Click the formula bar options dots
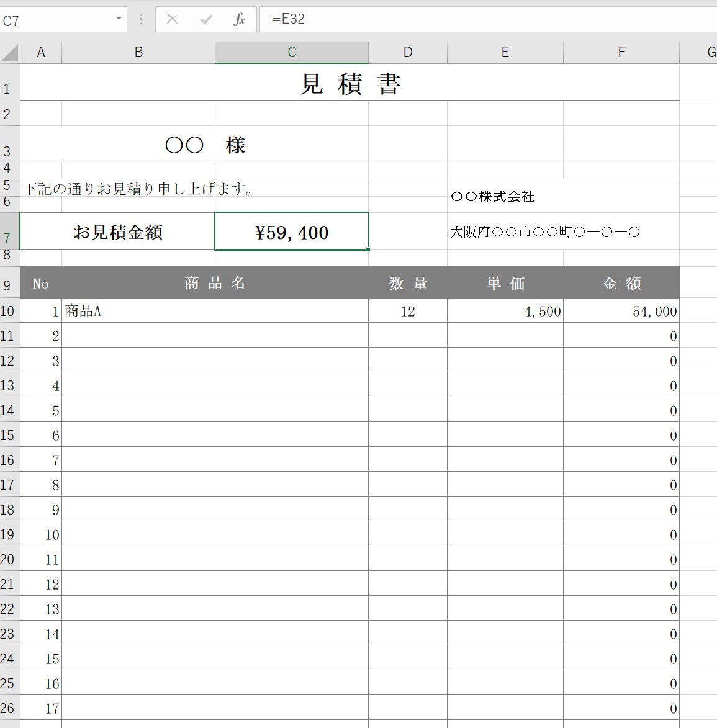717x728 pixels. tap(140, 19)
